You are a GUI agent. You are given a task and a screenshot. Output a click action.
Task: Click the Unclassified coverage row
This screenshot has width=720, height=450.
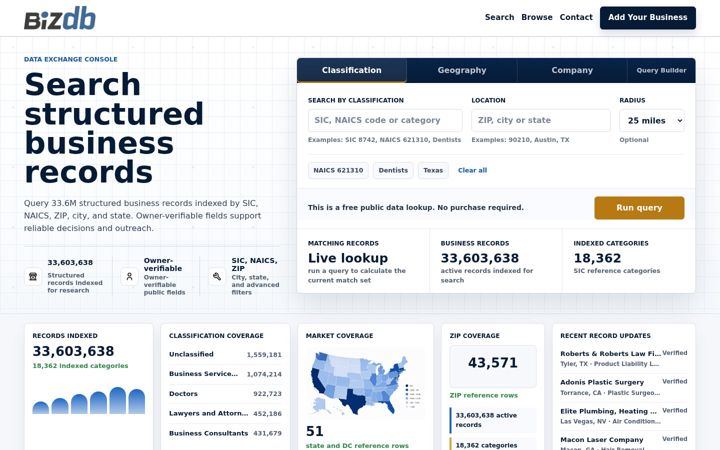225,354
